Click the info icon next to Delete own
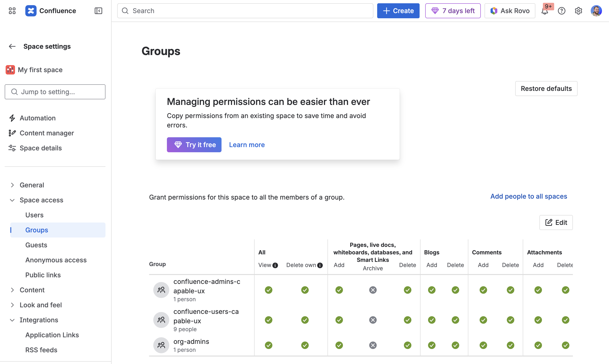The image size is (609, 364). 320,265
